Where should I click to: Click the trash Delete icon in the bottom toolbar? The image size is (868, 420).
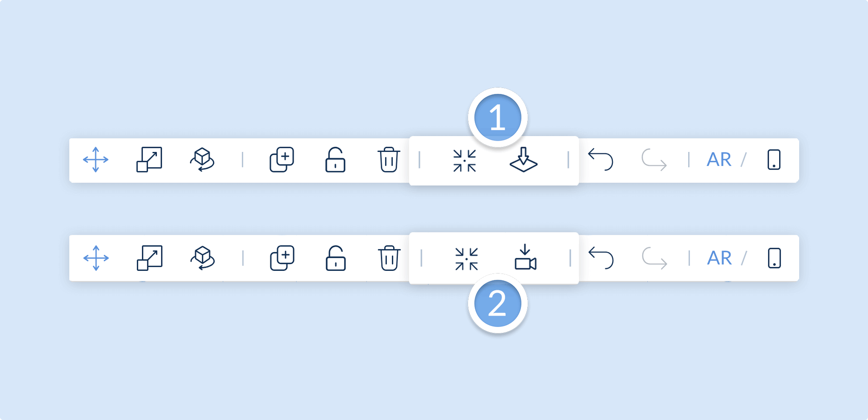389,258
